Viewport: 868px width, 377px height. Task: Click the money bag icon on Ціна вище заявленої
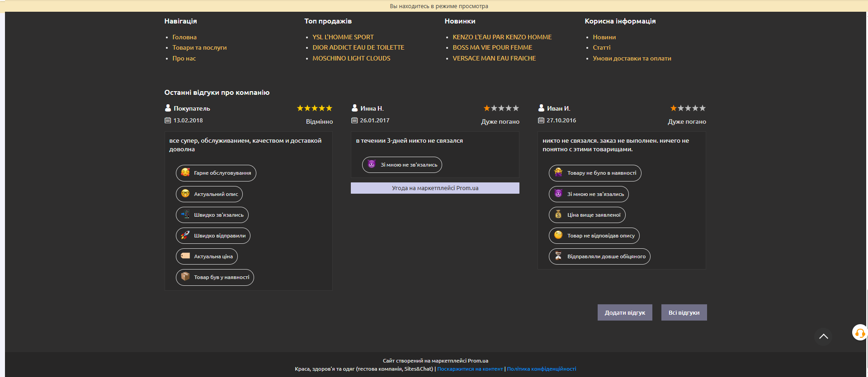(x=558, y=214)
